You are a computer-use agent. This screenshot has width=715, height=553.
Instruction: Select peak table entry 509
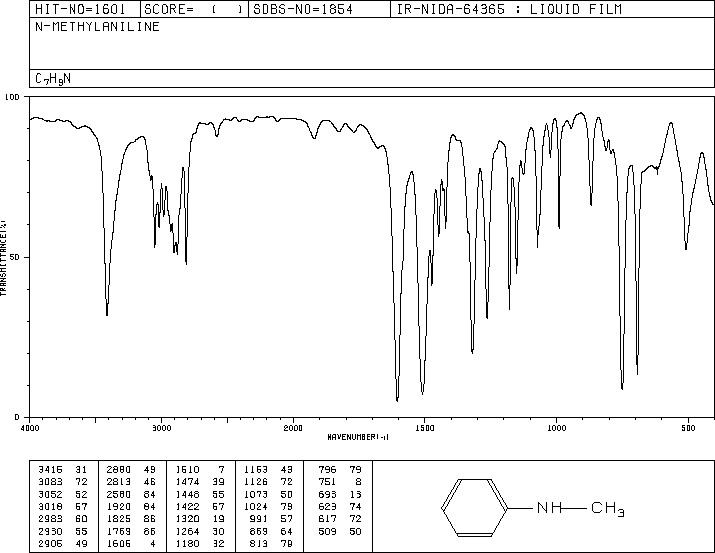point(327,532)
